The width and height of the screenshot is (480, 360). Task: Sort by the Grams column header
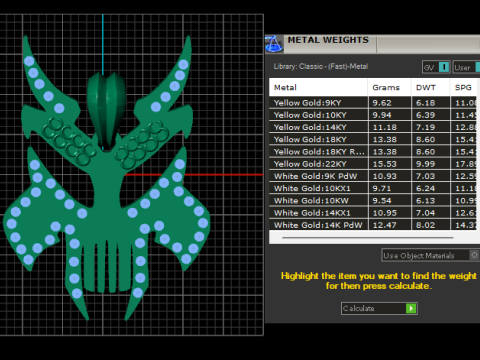[390, 87]
